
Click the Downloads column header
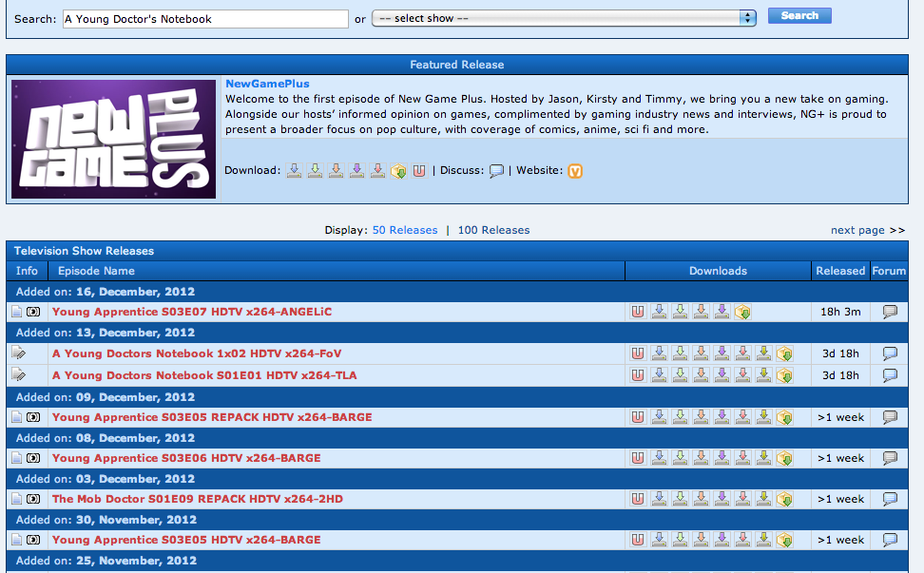[718, 271]
